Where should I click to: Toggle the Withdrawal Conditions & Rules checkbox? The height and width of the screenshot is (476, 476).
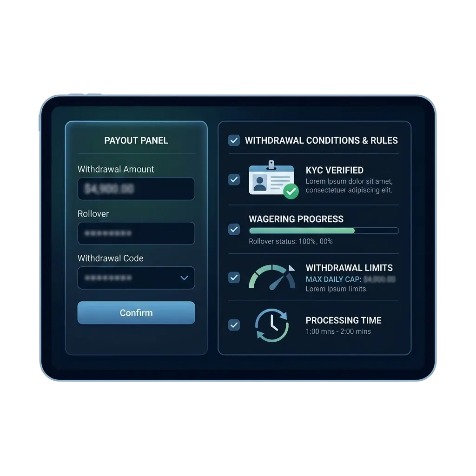[234, 140]
